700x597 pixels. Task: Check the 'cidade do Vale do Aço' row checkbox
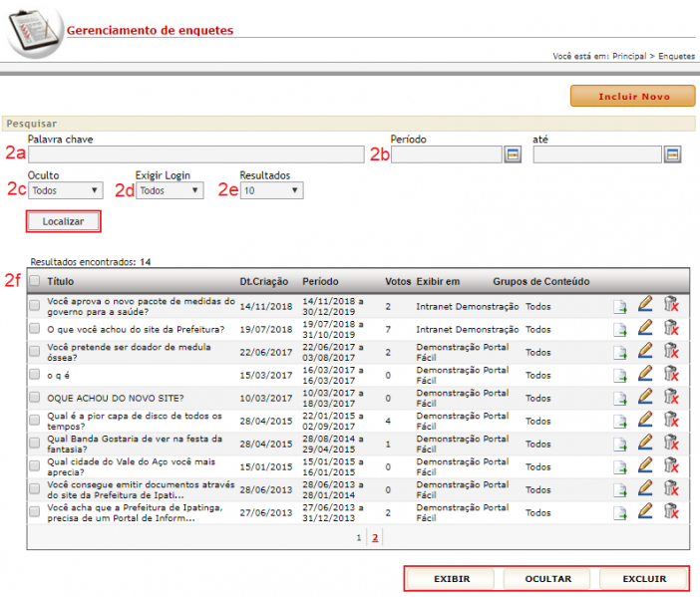coord(34,465)
